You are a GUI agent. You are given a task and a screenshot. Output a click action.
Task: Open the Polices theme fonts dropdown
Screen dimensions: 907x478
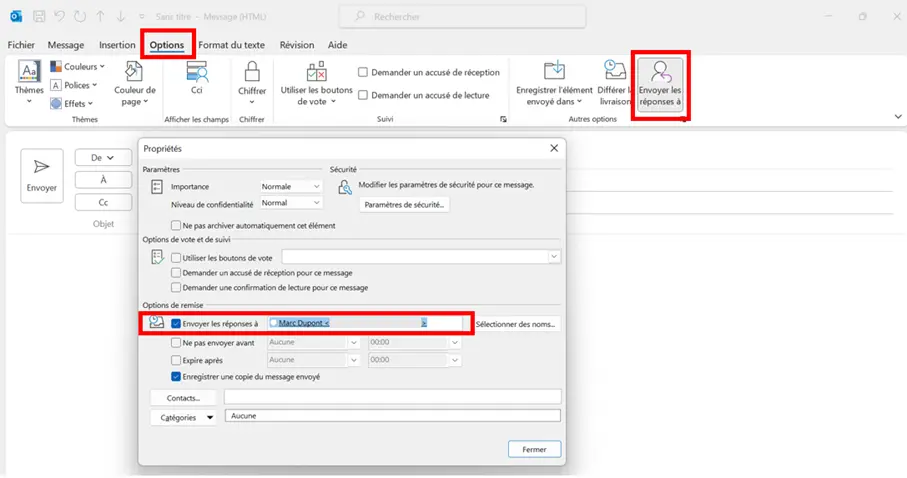[73, 85]
